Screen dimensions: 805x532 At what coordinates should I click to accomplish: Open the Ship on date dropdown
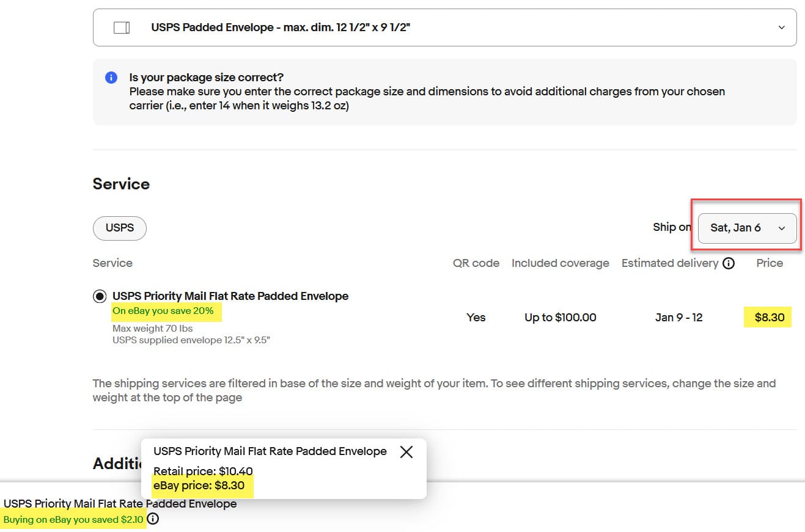[x=747, y=228]
